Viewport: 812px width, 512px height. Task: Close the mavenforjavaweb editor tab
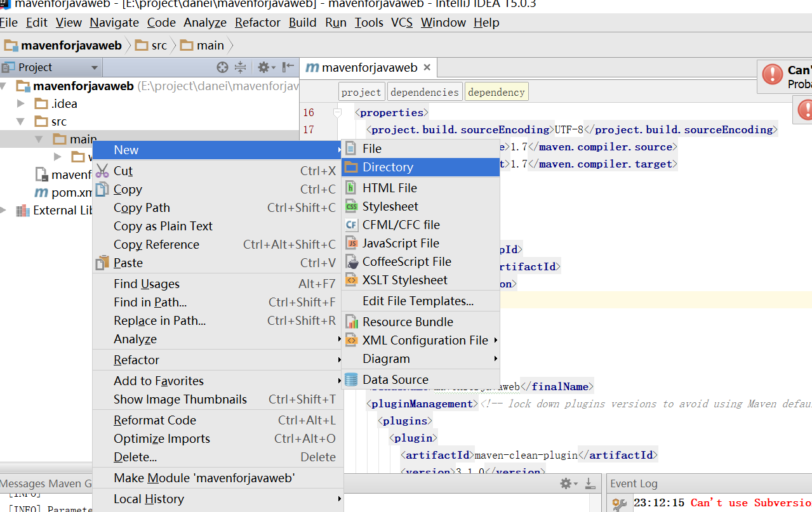[x=427, y=67]
